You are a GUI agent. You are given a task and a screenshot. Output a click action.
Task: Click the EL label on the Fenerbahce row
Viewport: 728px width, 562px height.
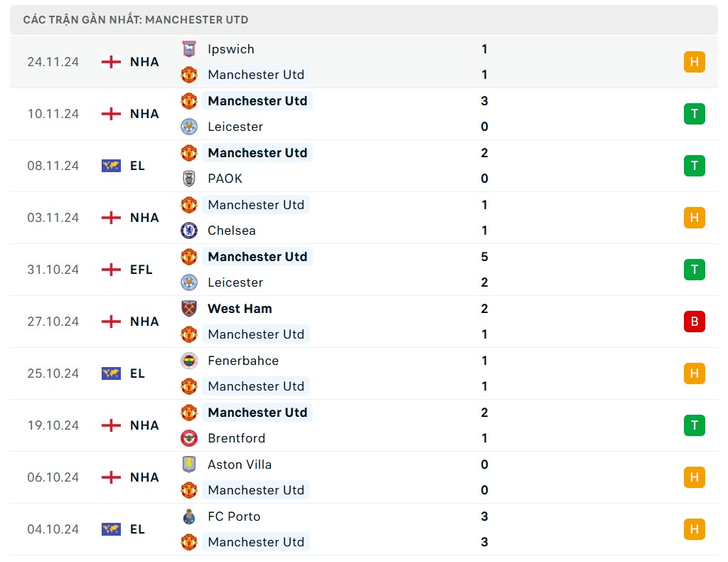[136, 373]
